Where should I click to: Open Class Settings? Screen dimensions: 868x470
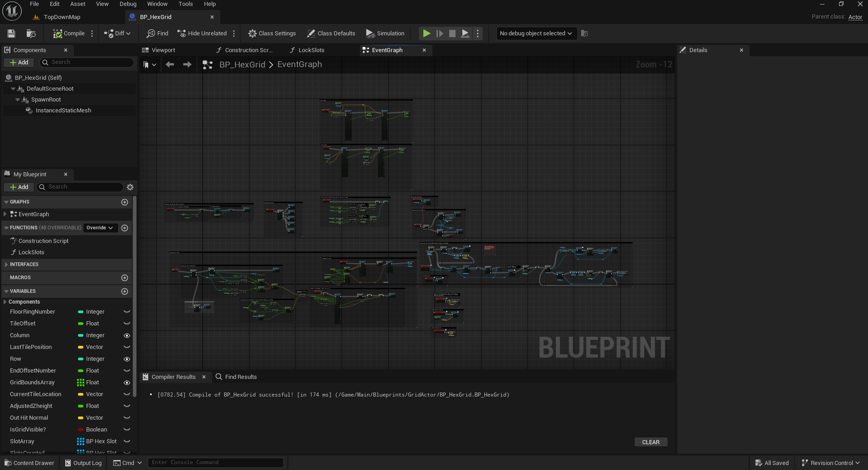(272, 34)
